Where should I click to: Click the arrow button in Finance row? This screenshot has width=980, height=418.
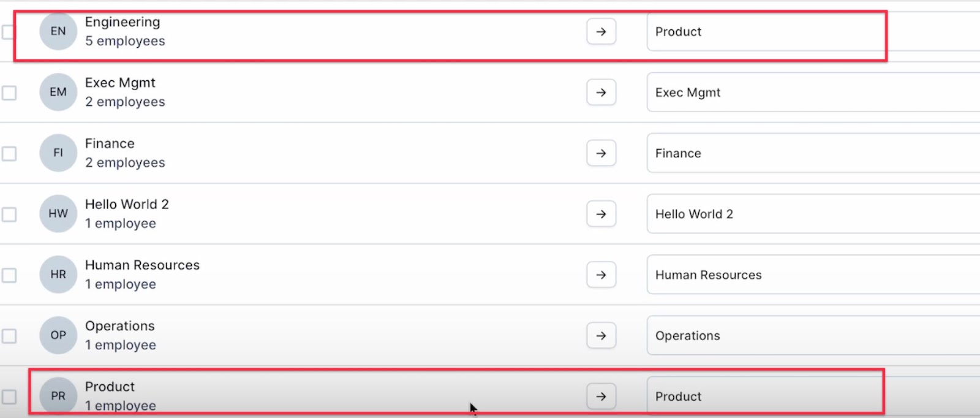coord(601,153)
